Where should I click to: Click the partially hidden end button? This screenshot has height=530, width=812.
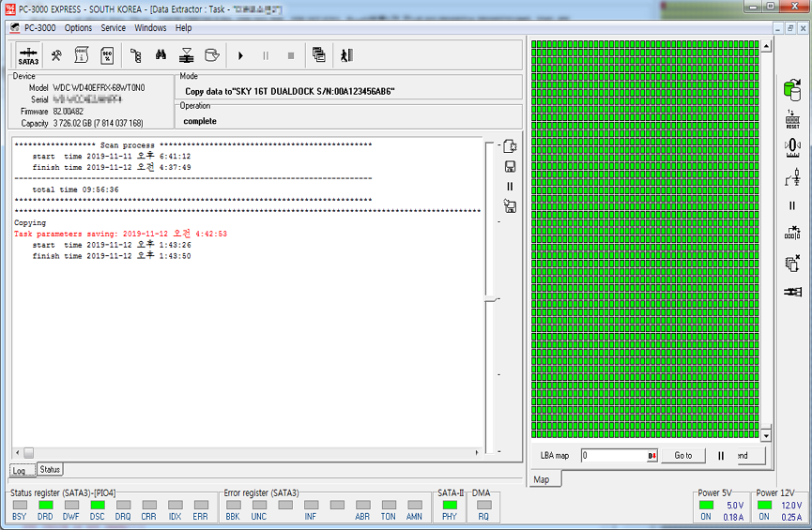749,456
